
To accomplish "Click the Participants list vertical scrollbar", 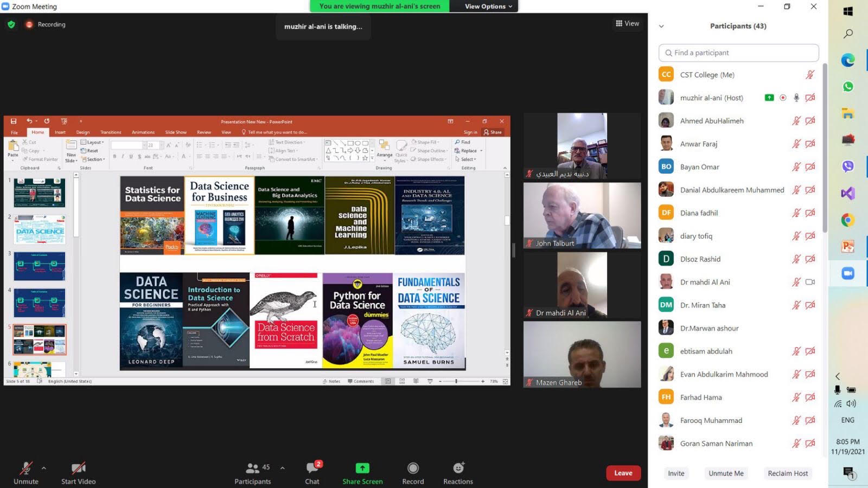I will [825, 147].
